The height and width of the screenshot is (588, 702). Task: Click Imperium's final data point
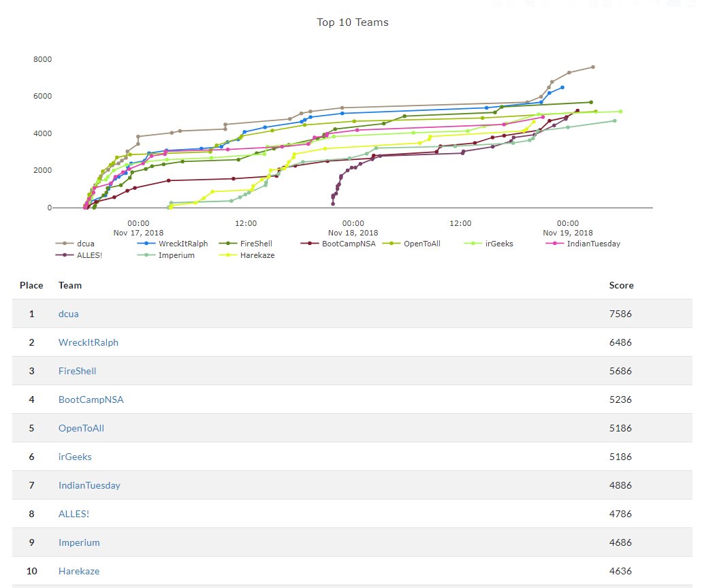click(614, 121)
